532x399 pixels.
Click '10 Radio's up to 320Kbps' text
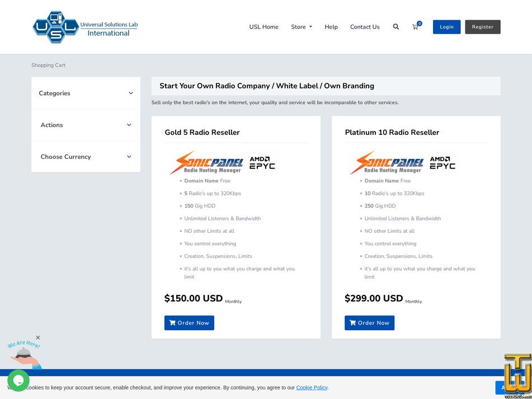394,194
